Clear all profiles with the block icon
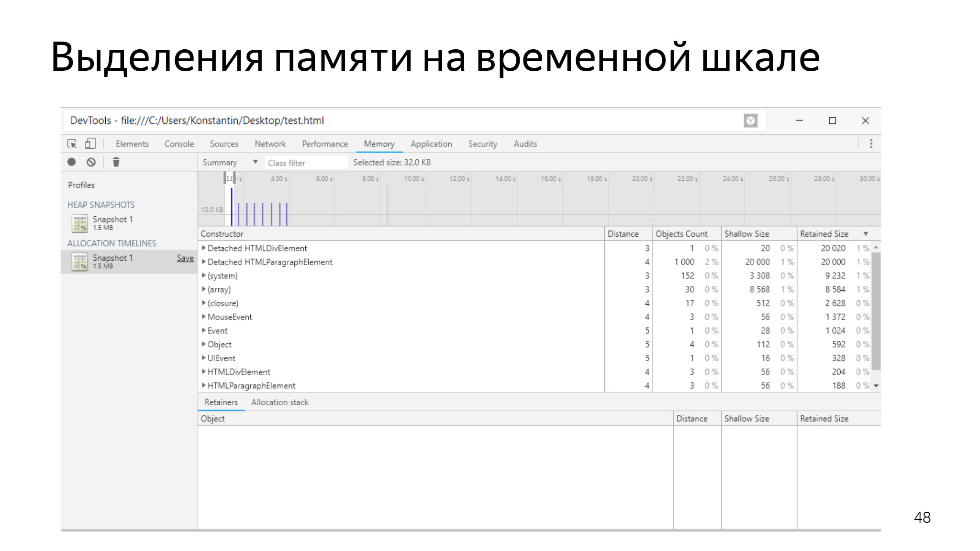The height and width of the screenshot is (551, 980). coord(91,162)
